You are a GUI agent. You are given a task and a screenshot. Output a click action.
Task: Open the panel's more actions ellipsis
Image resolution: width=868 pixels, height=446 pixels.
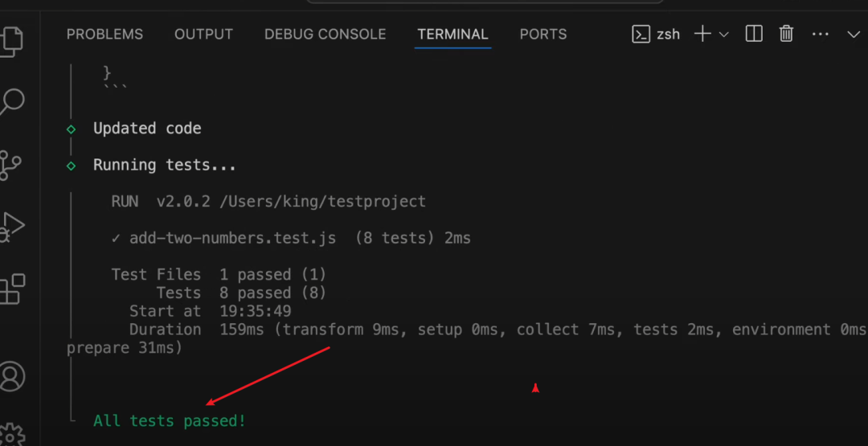pos(820,34)
